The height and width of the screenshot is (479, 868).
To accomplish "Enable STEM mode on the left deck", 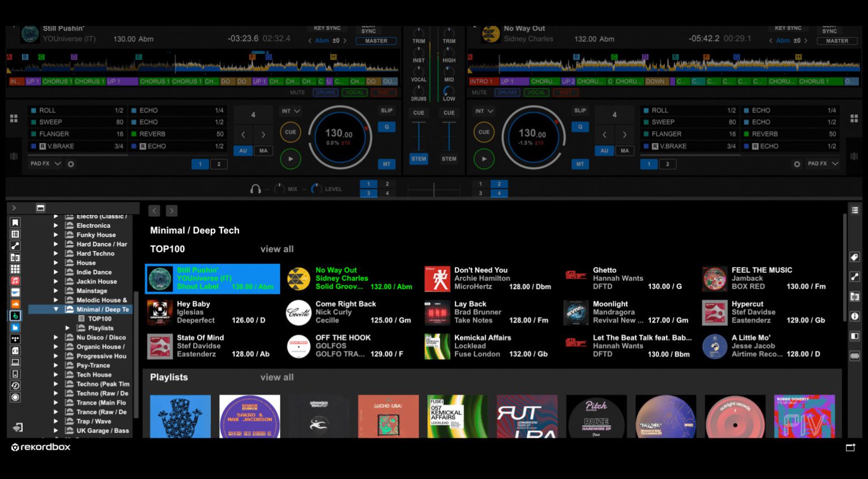I will tap(418, 159).
